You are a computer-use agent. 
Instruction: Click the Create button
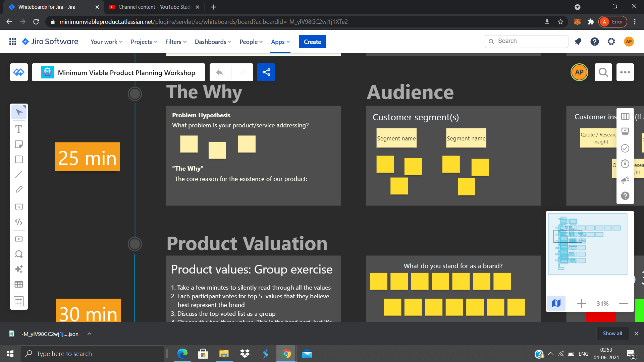click(312, 42)
